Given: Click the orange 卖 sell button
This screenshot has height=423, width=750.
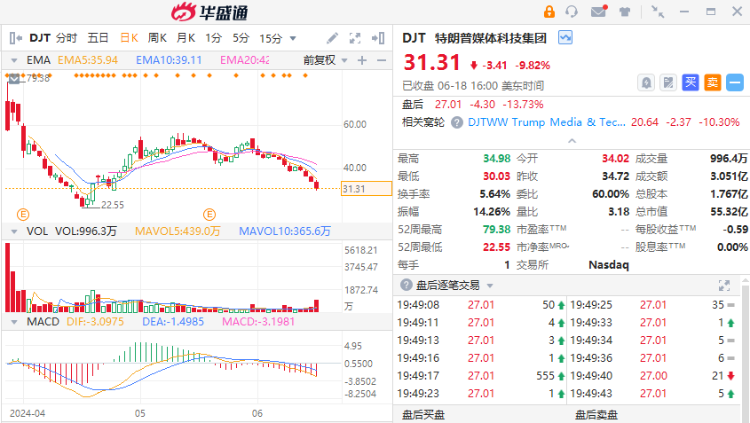Looking at the screenshot, I should (712, 83).
